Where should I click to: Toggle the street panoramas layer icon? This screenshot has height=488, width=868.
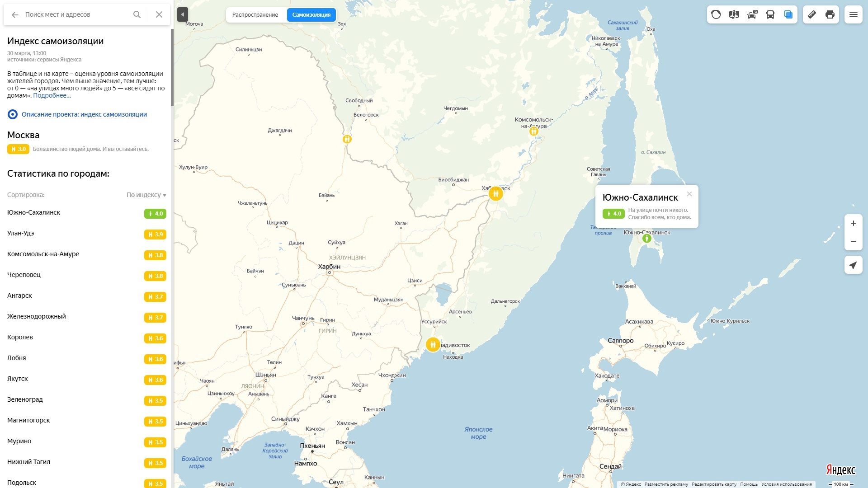[x=734, y=14]
